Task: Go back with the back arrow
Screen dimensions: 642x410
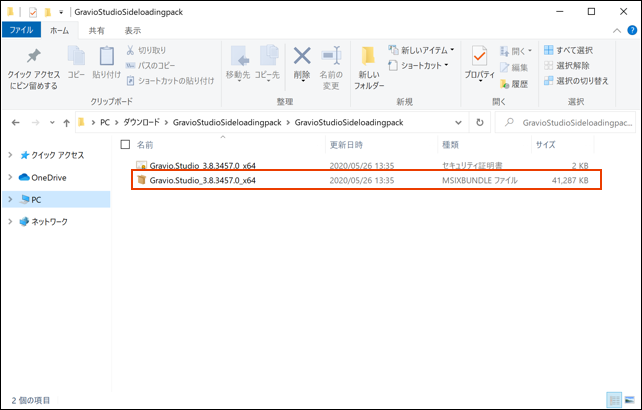Action: pyautogui.click(x=16, y=122)
